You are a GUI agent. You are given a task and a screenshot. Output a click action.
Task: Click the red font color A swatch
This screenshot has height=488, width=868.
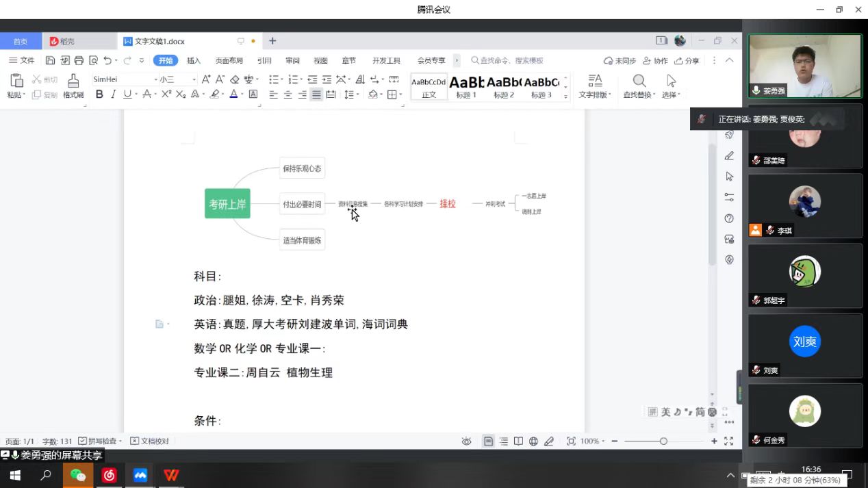pos(233,94)
